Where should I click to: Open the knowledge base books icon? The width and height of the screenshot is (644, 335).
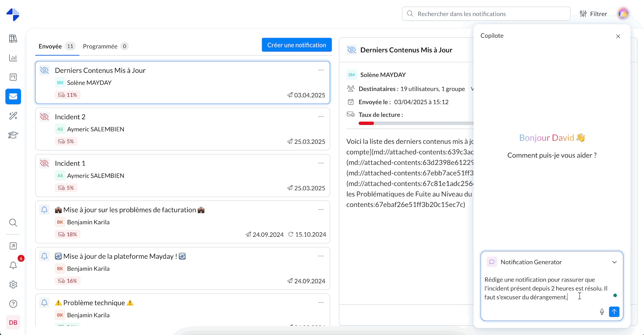click(13, 39)
